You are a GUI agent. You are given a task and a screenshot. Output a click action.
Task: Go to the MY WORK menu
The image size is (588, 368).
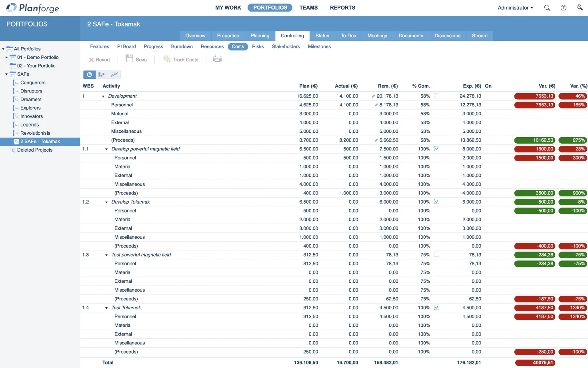coord(228,8)
